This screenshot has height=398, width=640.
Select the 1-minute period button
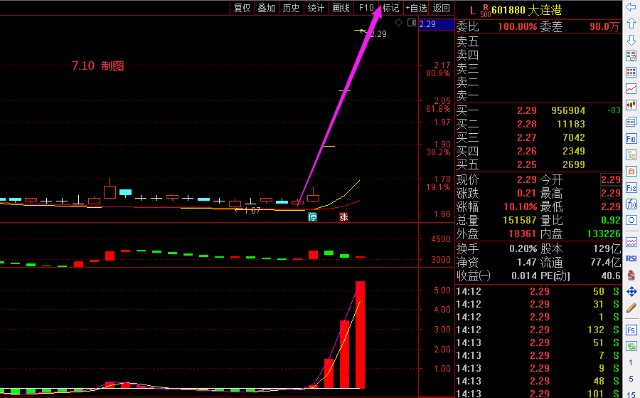(x=631, y=362)
